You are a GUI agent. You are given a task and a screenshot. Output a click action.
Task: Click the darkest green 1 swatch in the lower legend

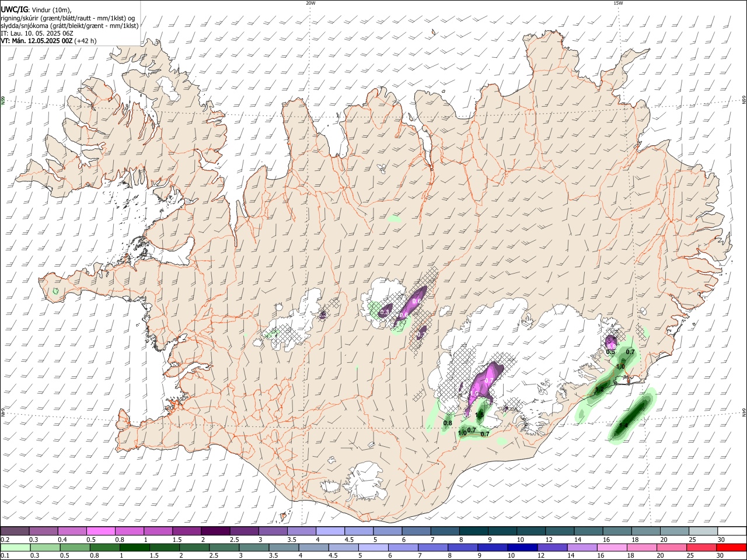click(x=134, y=547)
